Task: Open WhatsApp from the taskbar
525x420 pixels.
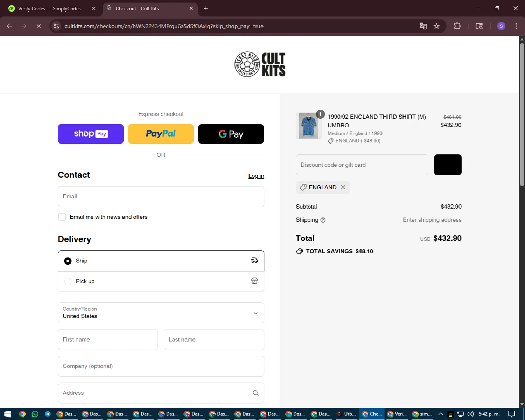Action: 35,414
